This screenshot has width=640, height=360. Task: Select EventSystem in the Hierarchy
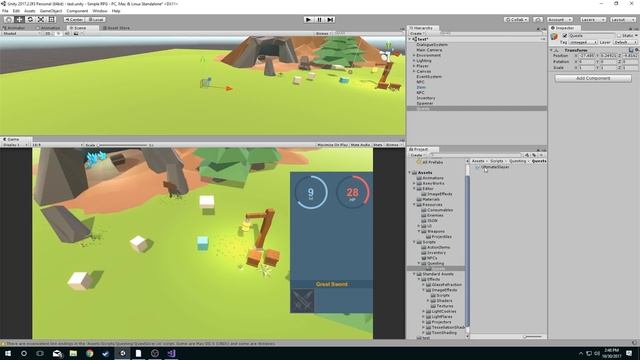(x=429, y=76)
